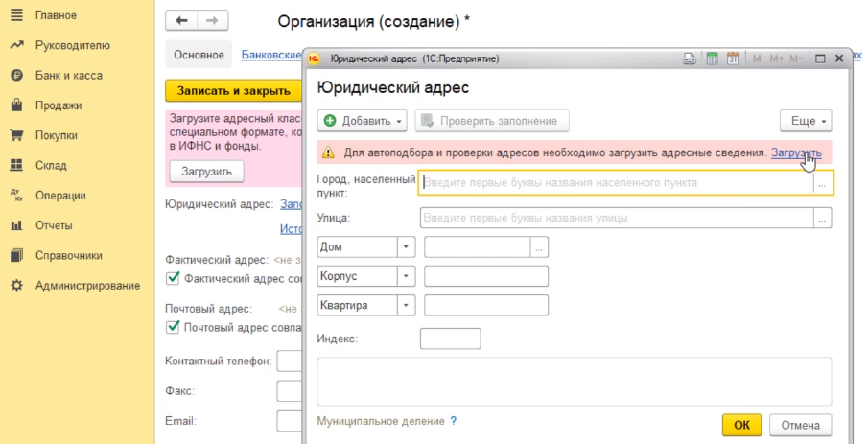Open the calculator icon in dialog title bar
Viewport: 868px width, 444px height.
click(x=713, y=58)
